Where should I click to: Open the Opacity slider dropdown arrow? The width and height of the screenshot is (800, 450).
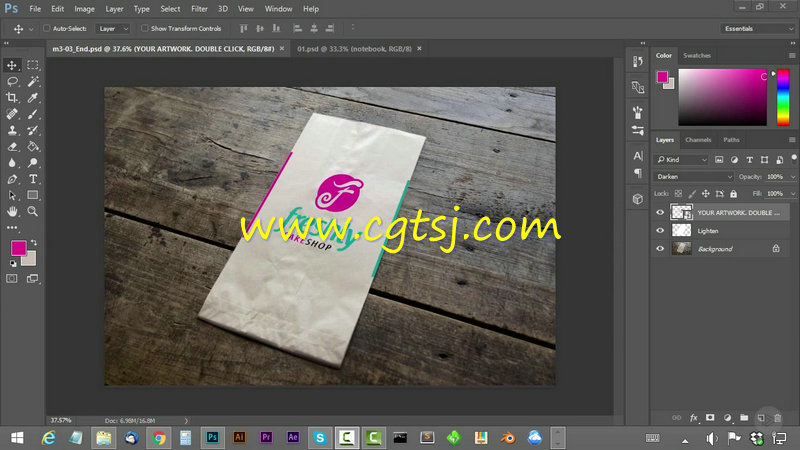pyautogui.click(x=792, y=177)
